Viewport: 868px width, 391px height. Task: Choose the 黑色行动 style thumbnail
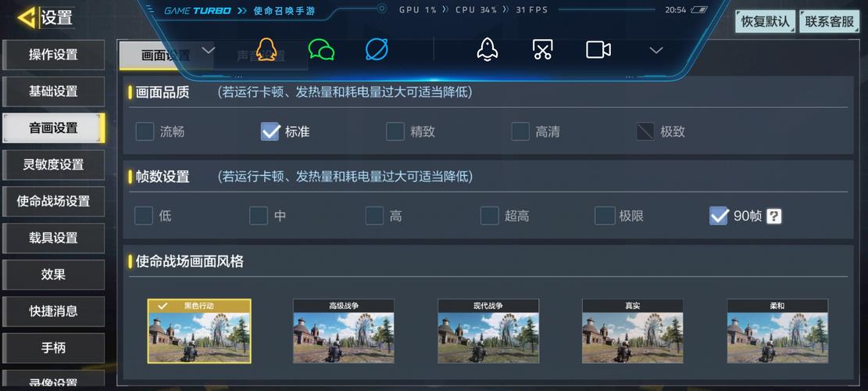tap(199, 332)
